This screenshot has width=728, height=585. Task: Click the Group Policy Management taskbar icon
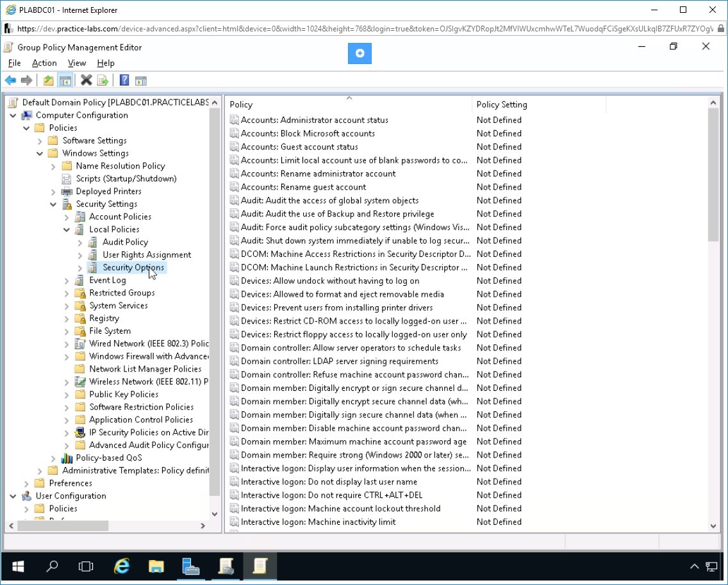pos(226,566)
